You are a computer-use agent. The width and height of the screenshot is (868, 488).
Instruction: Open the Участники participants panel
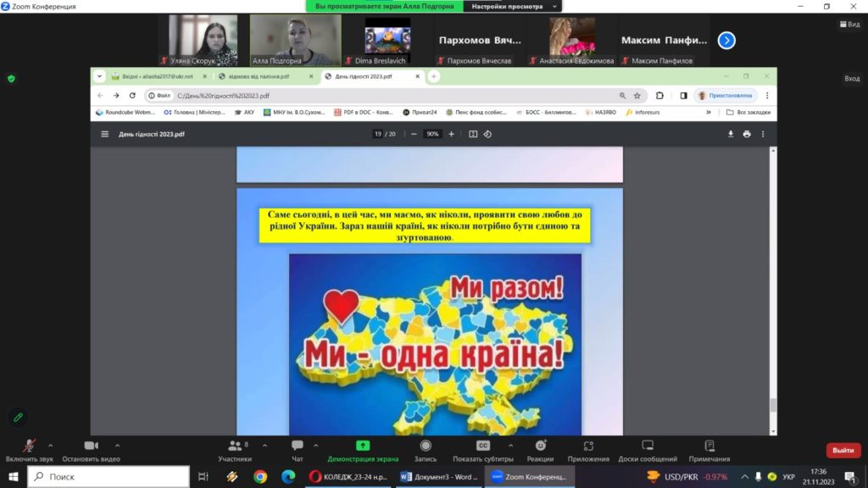click(236, 451)
